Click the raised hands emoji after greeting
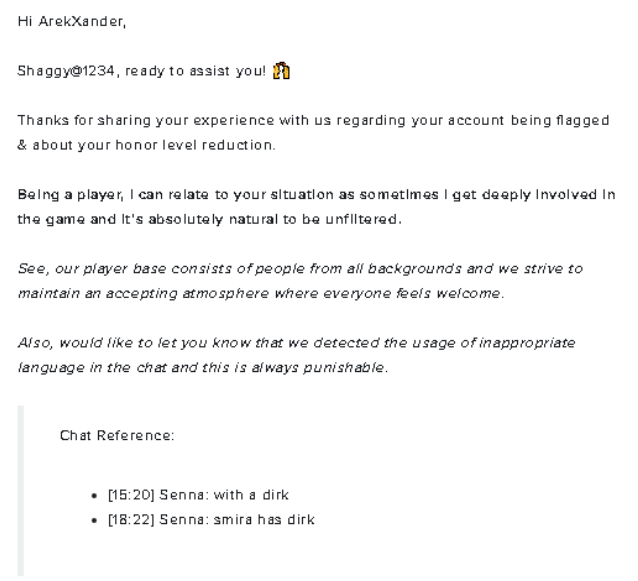638x581 pixels. point(282,70)
